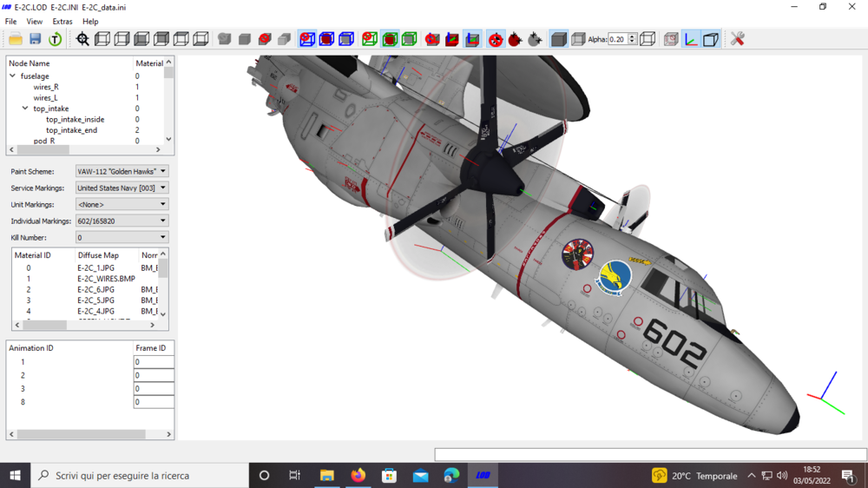Click the grey cube with red prohibition icon
Viewport: 868px width, 488px height.
(265, 39)
